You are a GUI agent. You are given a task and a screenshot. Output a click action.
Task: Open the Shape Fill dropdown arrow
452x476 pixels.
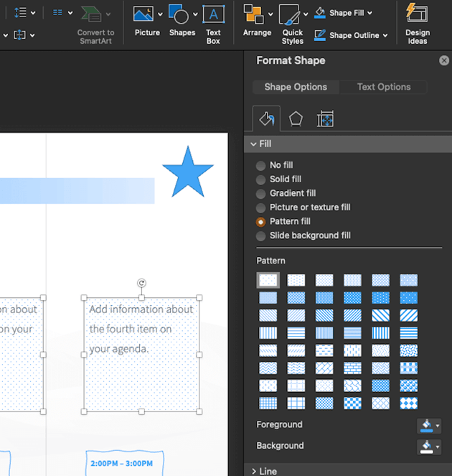pos(384,13)
